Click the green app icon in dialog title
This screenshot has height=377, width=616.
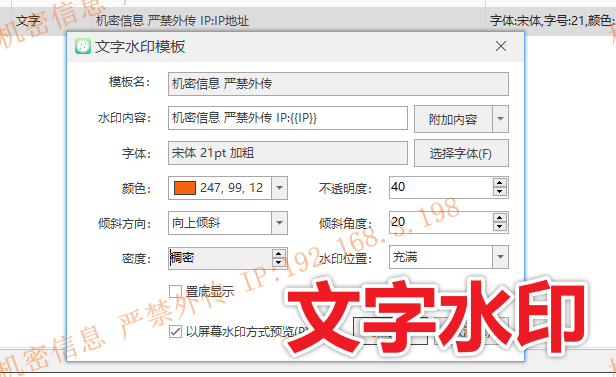(x=83, y=46)
